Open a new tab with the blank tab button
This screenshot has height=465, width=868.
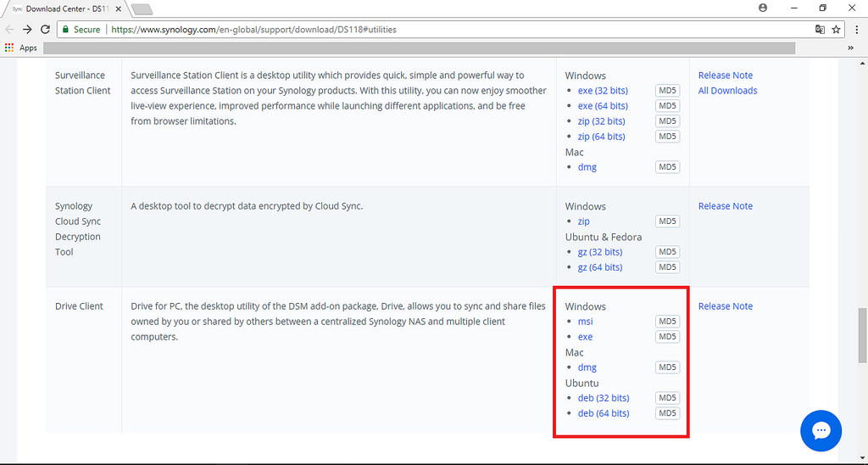pyautogui.click(x=142, y=9)
